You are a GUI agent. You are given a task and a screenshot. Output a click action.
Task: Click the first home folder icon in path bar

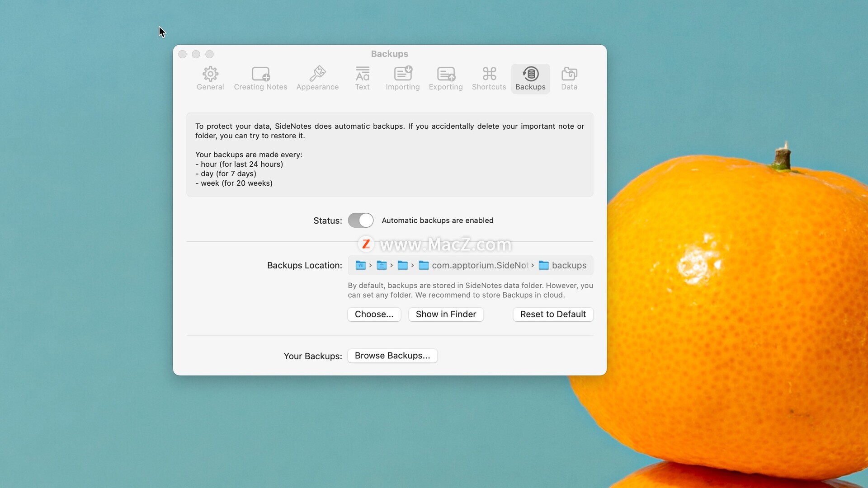[x=360, y=265]
